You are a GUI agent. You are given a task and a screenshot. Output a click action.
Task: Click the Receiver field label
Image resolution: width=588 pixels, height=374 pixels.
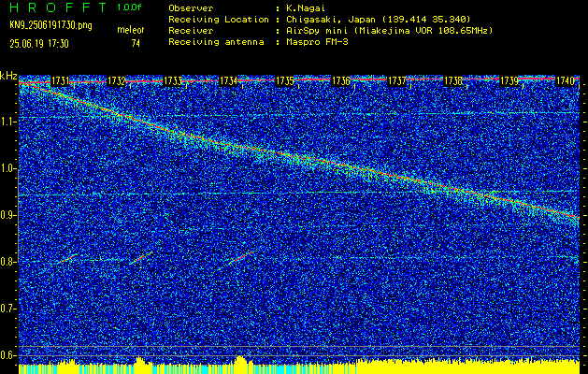tap(191, 31)
